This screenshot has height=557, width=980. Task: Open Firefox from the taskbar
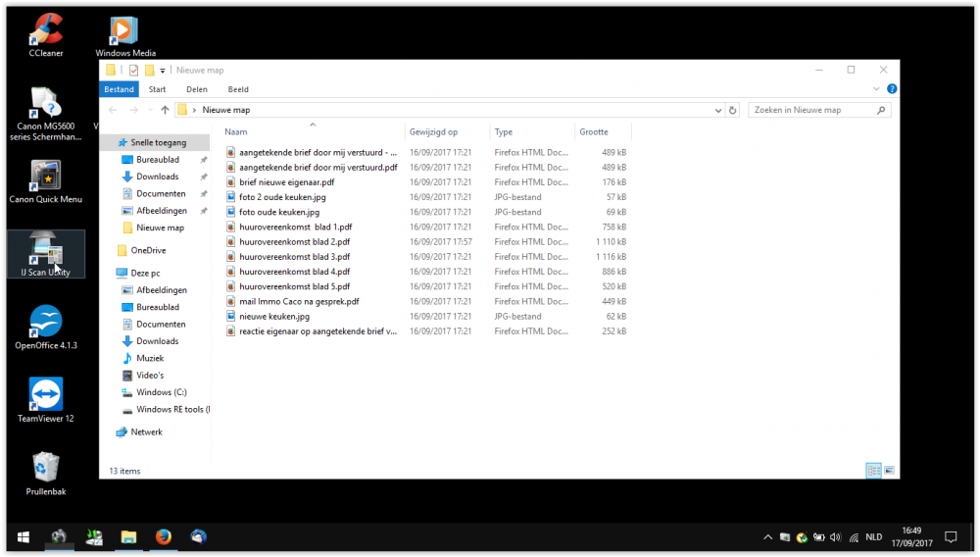point(164,536)
